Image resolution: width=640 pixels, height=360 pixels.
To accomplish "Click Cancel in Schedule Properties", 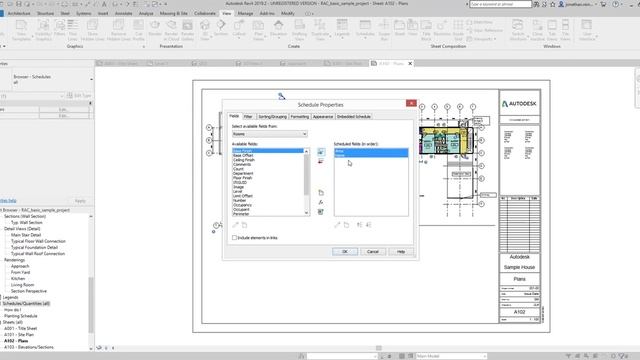I will pos(373,251).
